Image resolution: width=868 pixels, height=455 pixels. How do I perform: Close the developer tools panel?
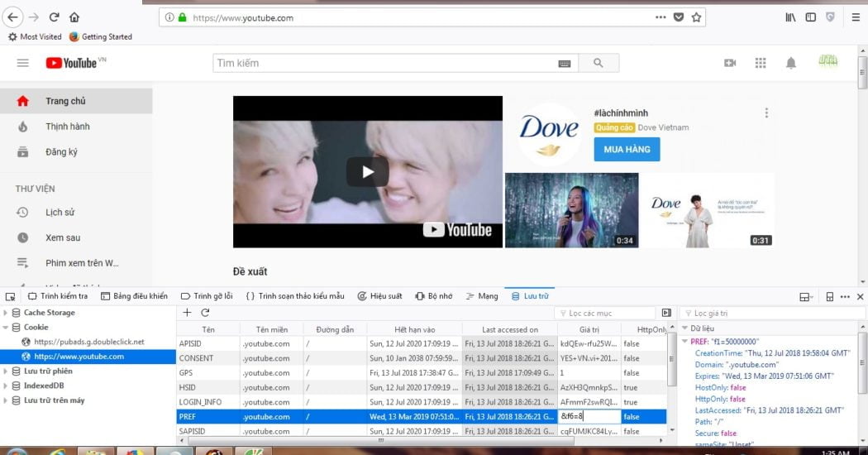coord(860,296)
